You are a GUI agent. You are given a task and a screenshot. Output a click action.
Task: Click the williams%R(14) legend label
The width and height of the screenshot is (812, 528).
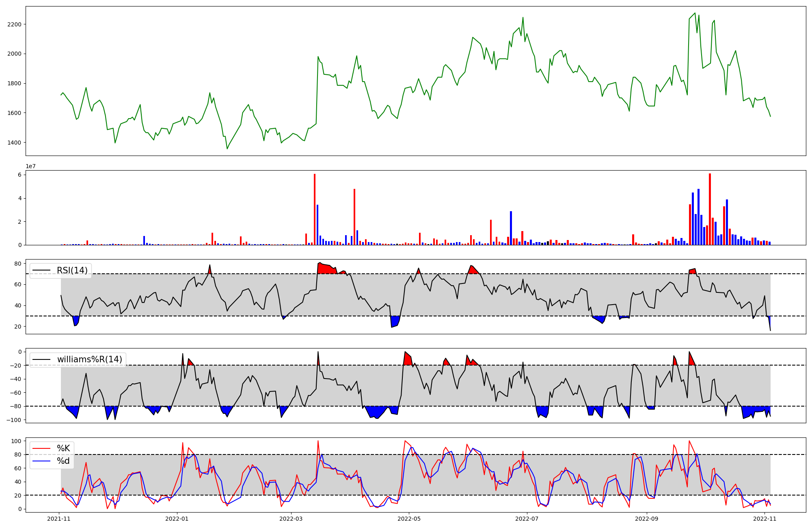89,359
